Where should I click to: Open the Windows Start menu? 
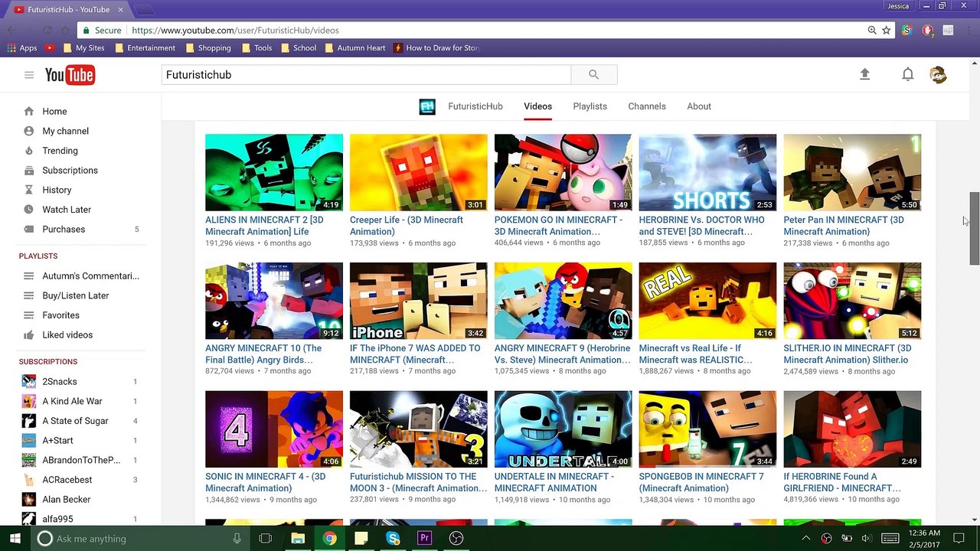[x=15, y=539]
